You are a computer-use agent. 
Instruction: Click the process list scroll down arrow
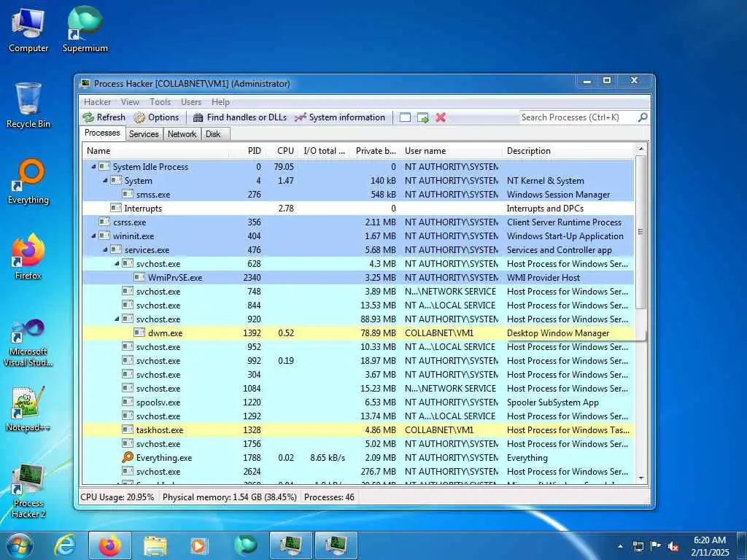[x=641, y=478]
